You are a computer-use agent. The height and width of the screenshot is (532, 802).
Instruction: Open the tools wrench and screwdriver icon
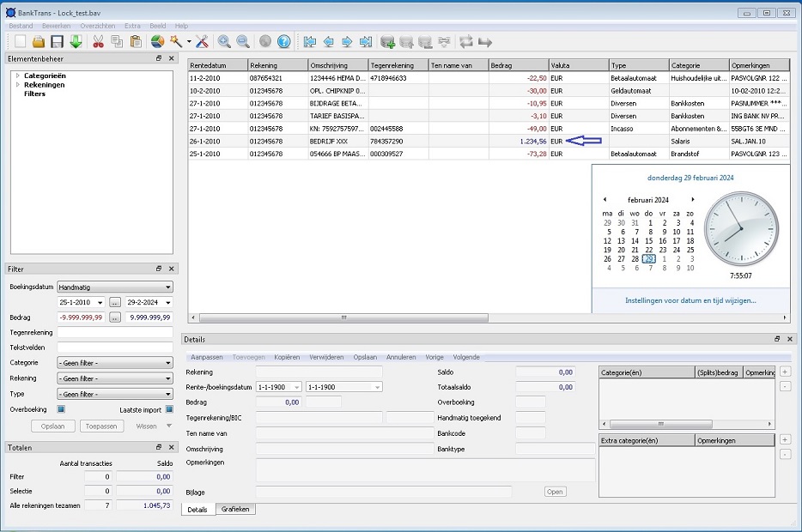(x=202, y=41)
